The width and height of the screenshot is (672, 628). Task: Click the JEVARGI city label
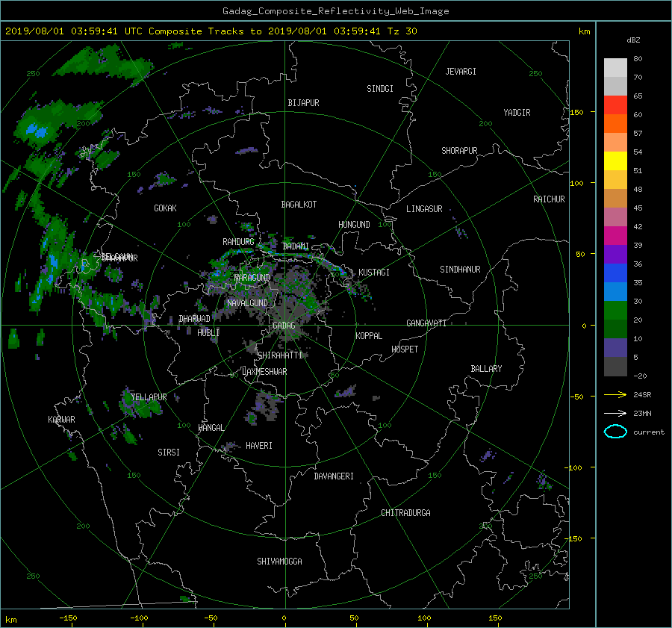click(x=461, y=72)
